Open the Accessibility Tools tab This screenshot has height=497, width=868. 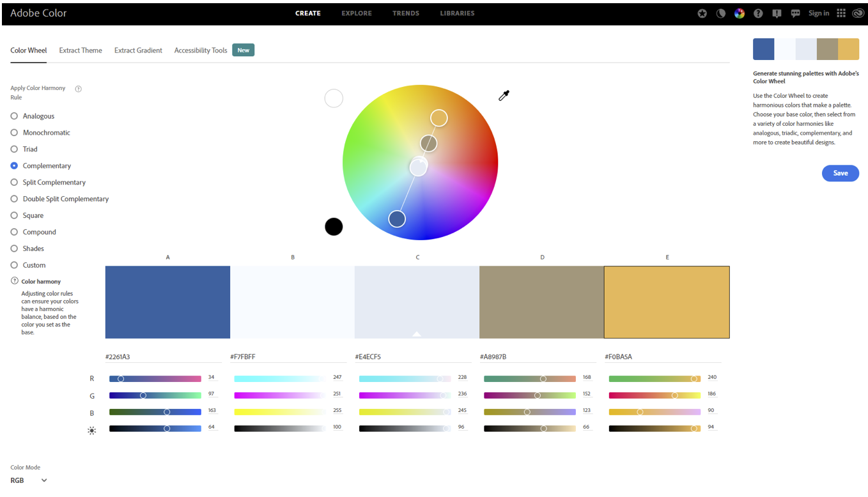[x=201, y=50]
